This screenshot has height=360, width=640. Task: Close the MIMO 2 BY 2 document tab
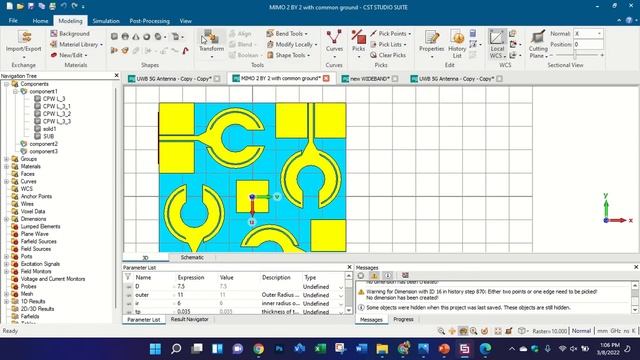click(x=326, y=78)
